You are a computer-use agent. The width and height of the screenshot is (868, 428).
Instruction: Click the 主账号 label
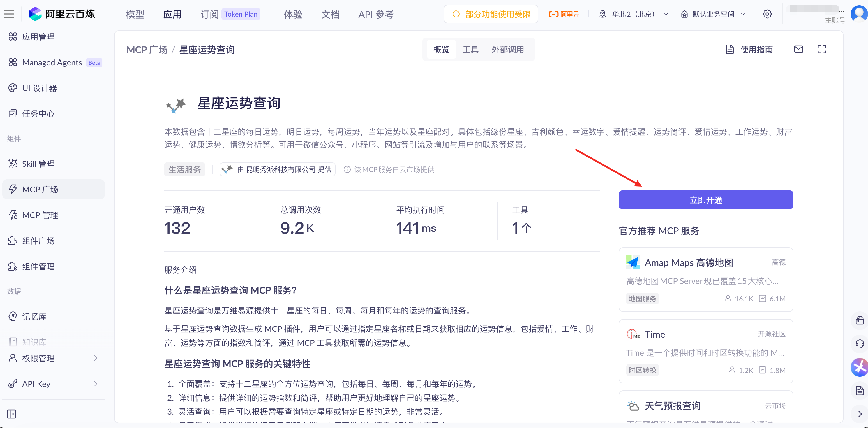pyautogui.click(x=835, y=20)
